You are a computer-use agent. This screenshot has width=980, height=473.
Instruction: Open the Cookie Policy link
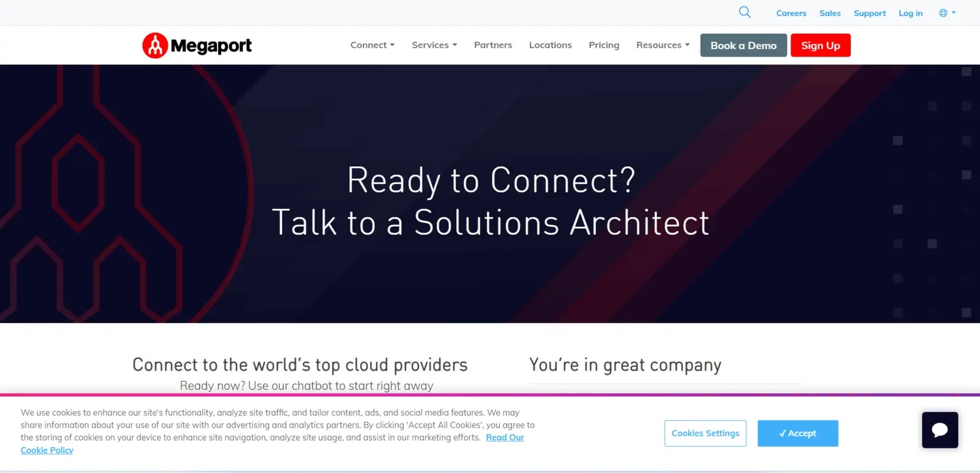pyautogui.click(x=47, y=450)
